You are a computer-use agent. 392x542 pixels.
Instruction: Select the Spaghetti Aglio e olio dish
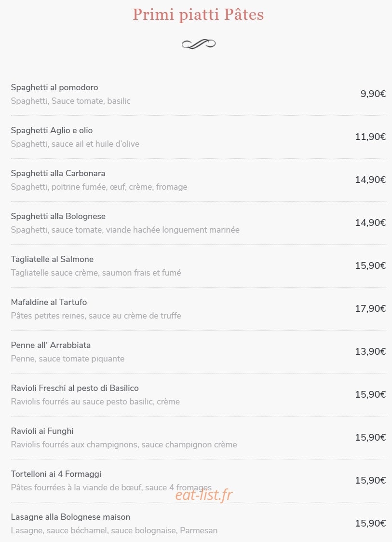tap(52, 130)
